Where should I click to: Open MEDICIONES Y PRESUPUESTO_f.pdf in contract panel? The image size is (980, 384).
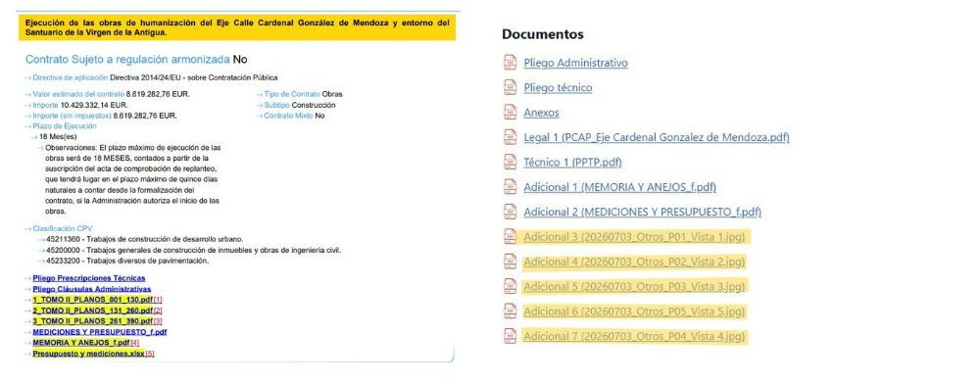click(99, 332)
